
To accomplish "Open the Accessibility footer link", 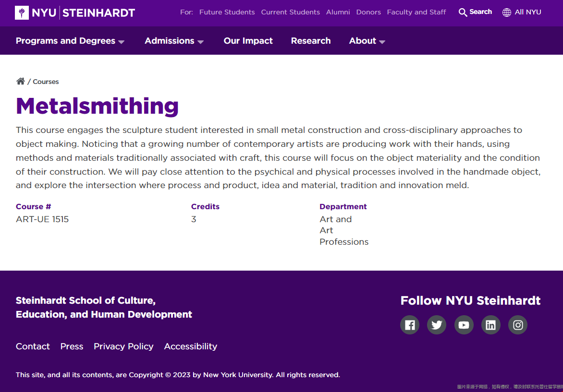I will pos(191,346).
